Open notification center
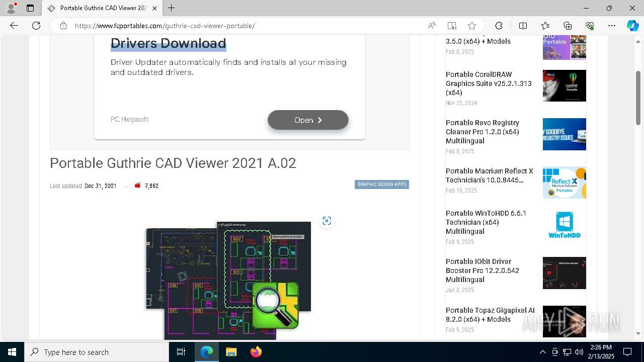This screenshot has height=362, width=644. pyautogui.click(x=627, y=352)
